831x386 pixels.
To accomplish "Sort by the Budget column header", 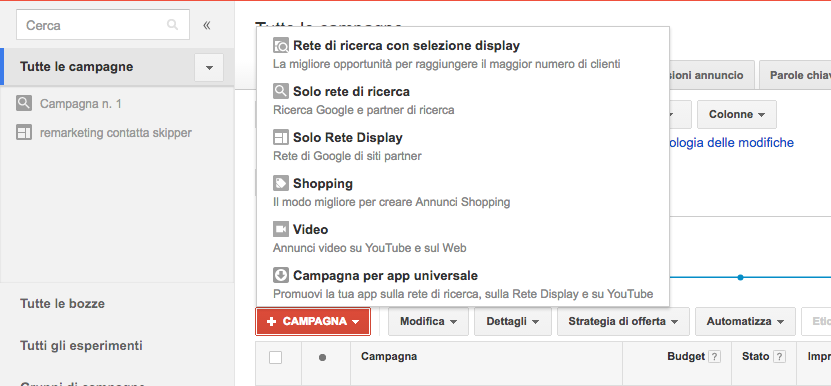I will 686,356.
